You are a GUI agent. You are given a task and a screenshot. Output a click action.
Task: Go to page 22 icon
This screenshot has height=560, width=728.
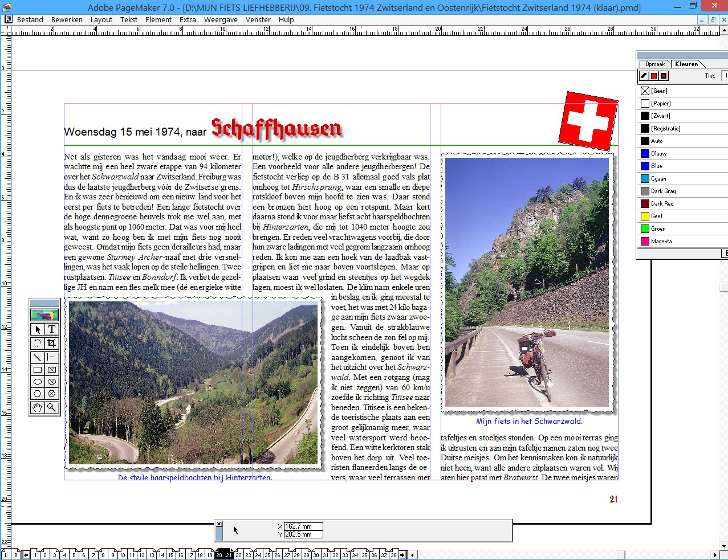[239, 555]
